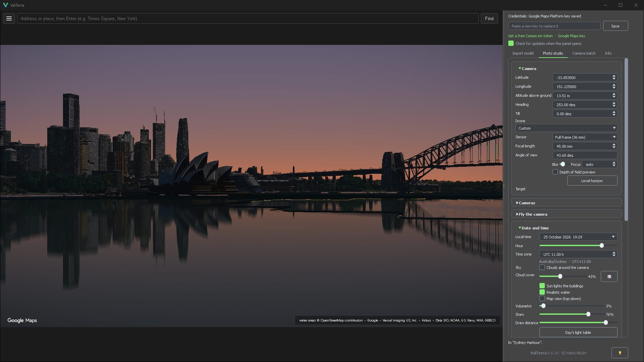
Task: Open the 'Google Maps key' link
Action: (572, 36)
